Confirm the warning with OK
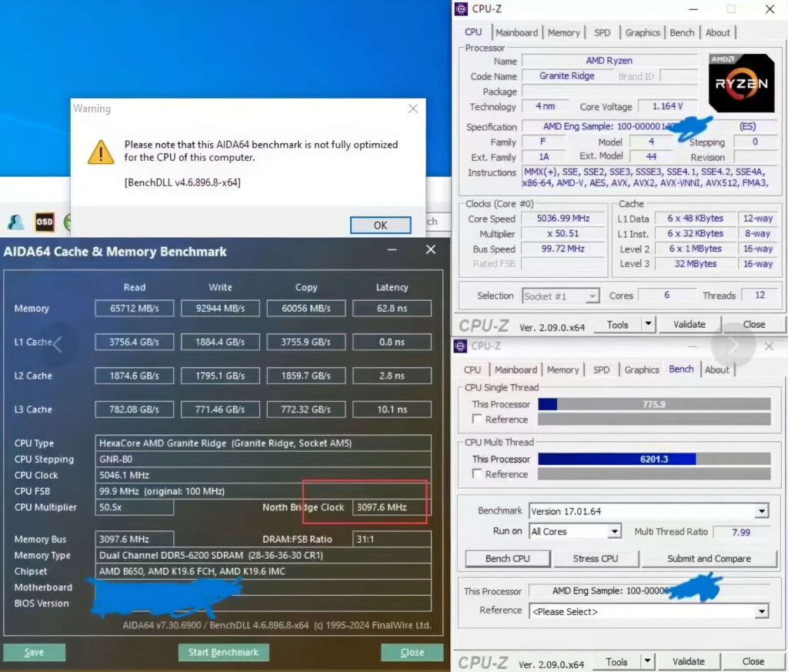Image resolution: width=788 pixels, height=672 pixels. (x=380, y=226)
